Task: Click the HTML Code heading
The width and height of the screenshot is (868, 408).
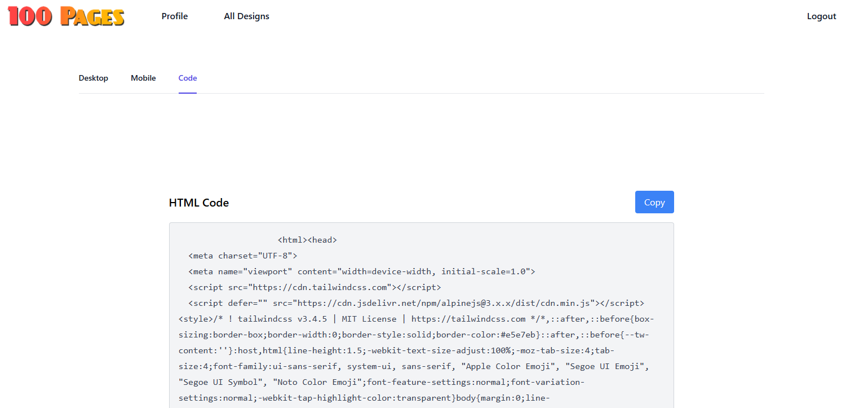Action: pos(199,203)
